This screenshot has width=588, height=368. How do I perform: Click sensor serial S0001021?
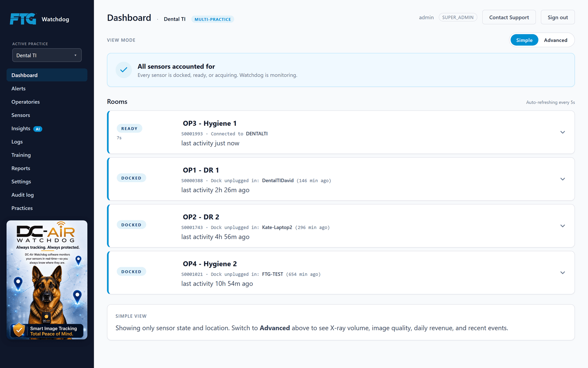tap(192, 274)
